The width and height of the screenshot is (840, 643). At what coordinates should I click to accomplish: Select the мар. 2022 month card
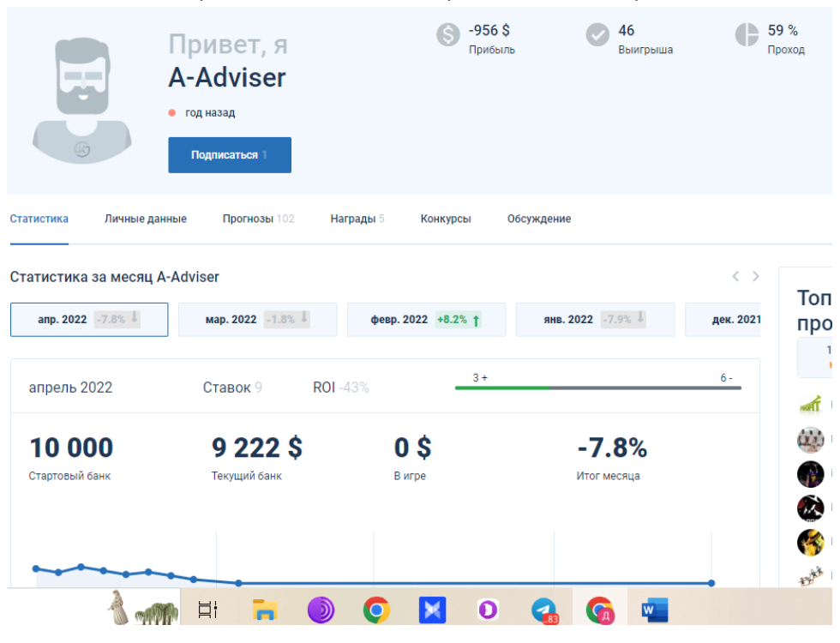(x=258, y=319)
